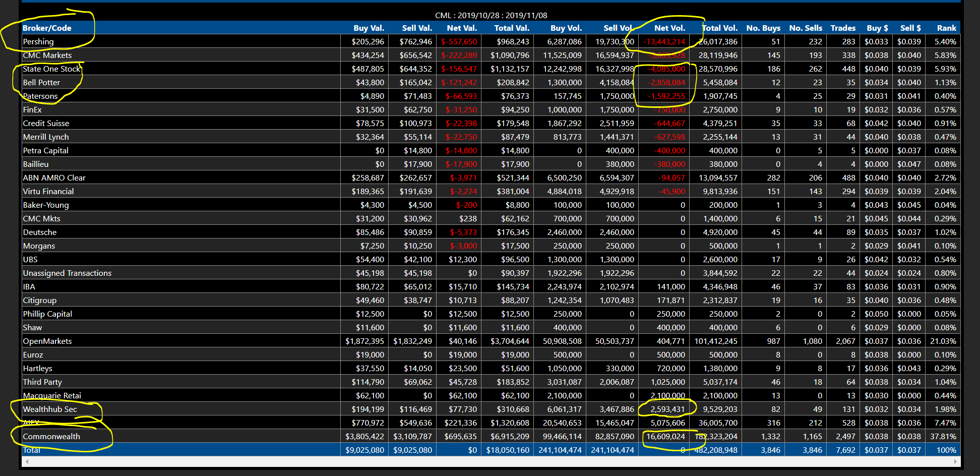
Task: Click the right arrow of horizontal scrollbar
Action: tap(955, 461)
